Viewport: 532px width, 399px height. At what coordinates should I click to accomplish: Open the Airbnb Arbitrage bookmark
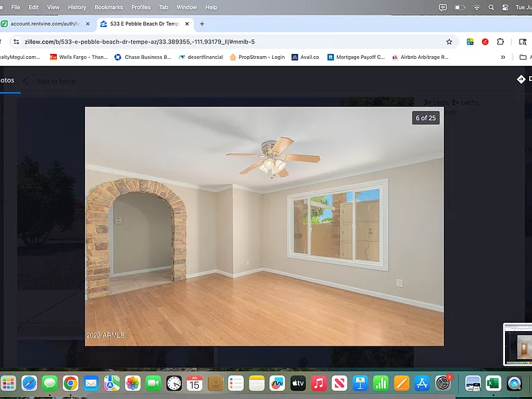coord(420,57)
